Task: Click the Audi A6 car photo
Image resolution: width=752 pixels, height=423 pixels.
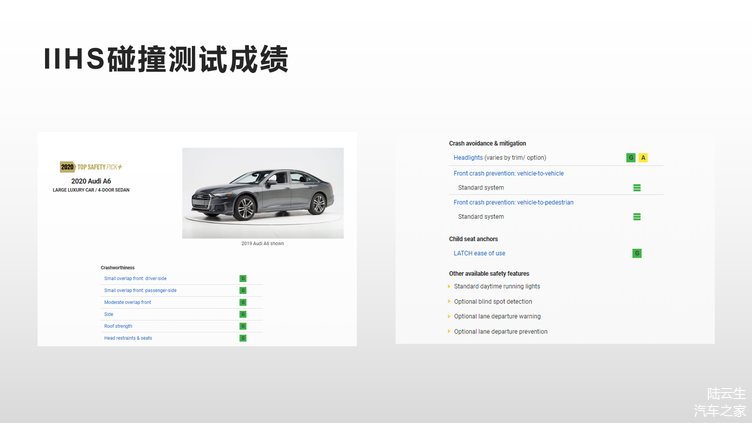Action: tap(263, 193)
